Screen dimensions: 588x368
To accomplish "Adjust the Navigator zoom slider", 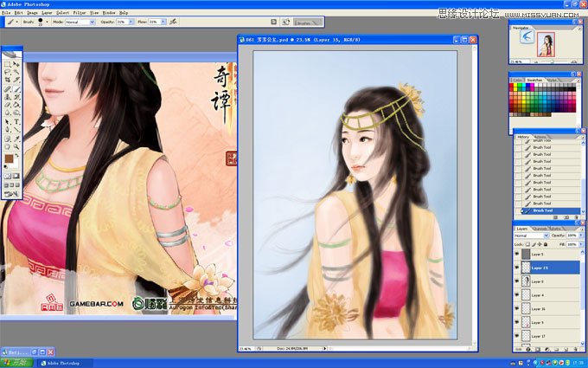I will (553, 61).
